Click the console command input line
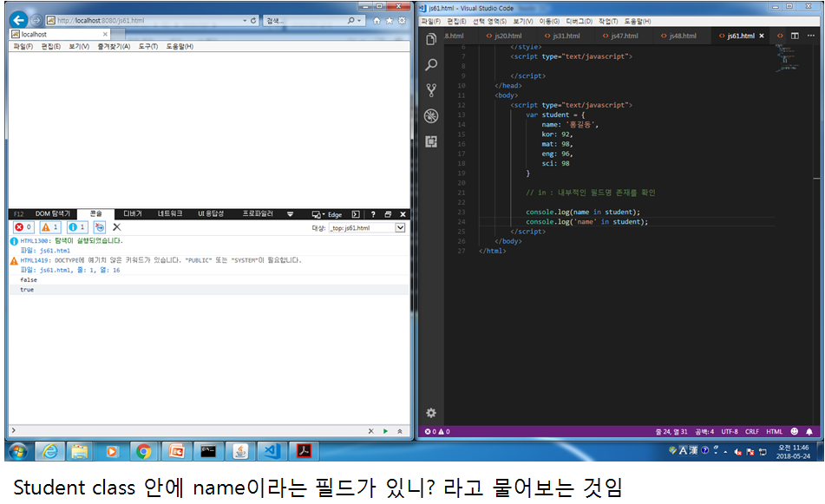The height and width of the screenshot is (504, 825). 189,431
